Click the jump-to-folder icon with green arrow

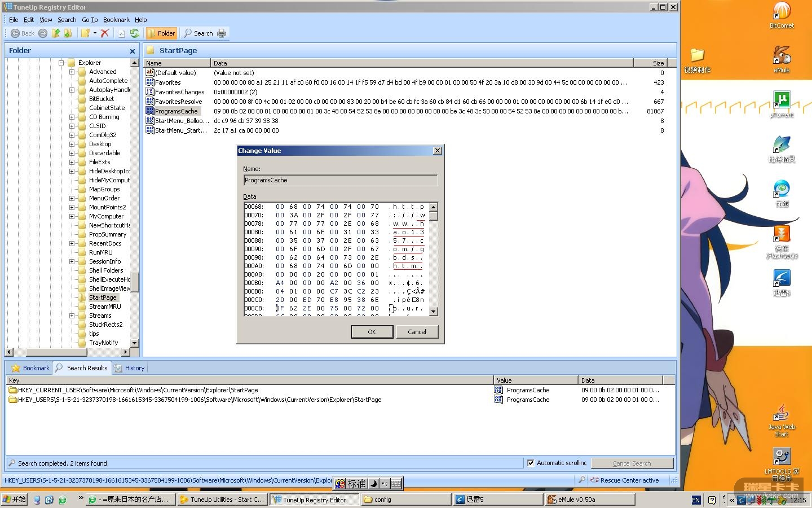[68, 33]
